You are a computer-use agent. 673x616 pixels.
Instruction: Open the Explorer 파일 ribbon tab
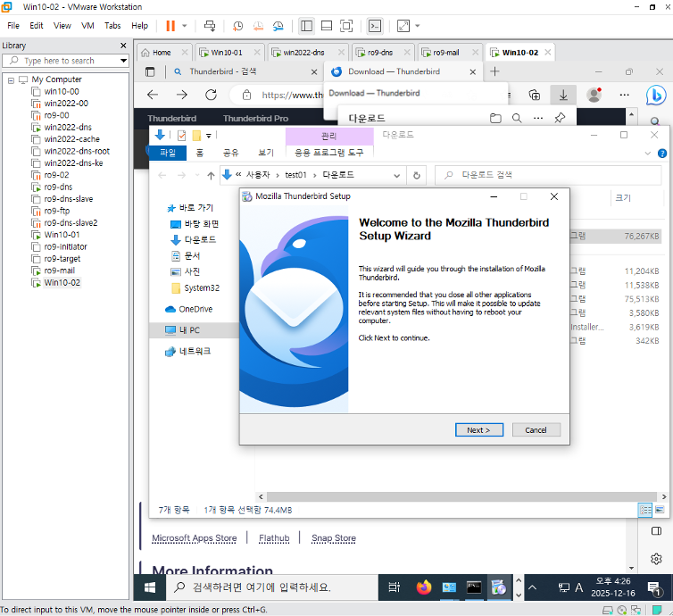(x=168, y=153)
